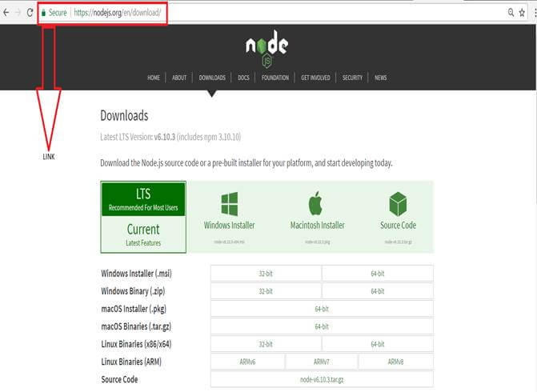The width and height of the screenshot is (537, 392).
Task: Open the GET INVOLVED menu item
Action: [315, 78]
